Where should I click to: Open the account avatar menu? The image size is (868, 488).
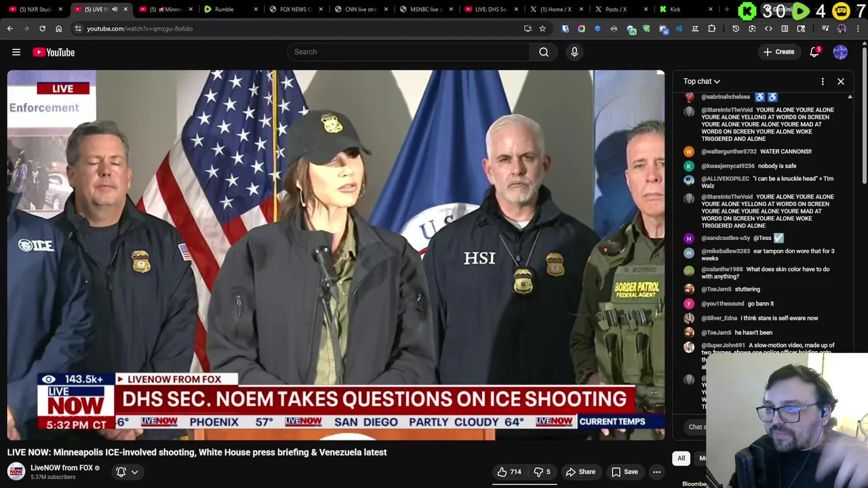(x=840, y=52)
